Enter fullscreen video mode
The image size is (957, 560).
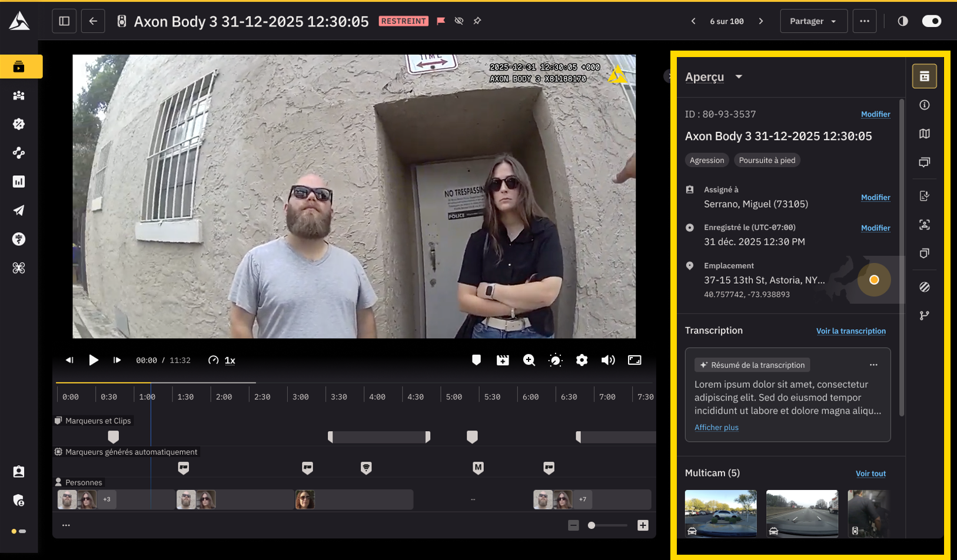tap(634, 360)
